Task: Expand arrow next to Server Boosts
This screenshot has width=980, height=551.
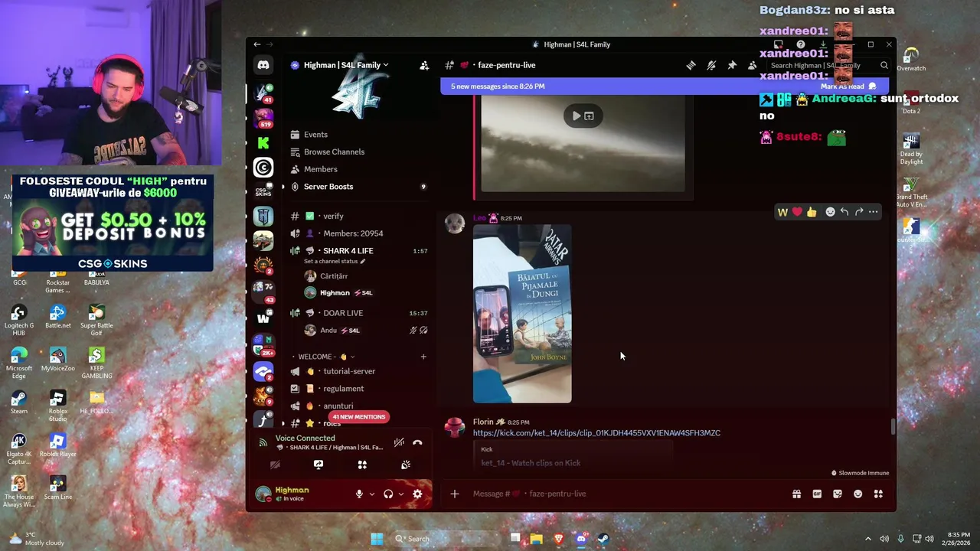Action: pyautogui.click(x=283, y=187)
